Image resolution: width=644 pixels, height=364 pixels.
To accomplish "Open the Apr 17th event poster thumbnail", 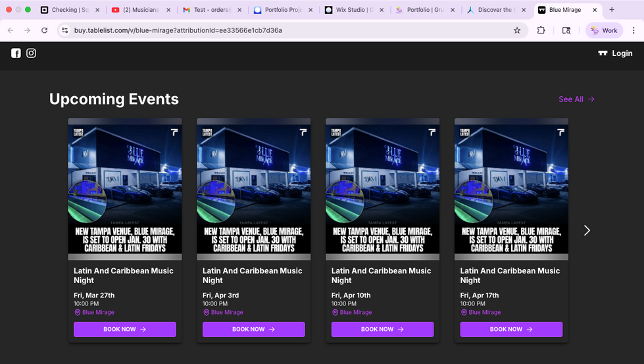I will point(511,189).
